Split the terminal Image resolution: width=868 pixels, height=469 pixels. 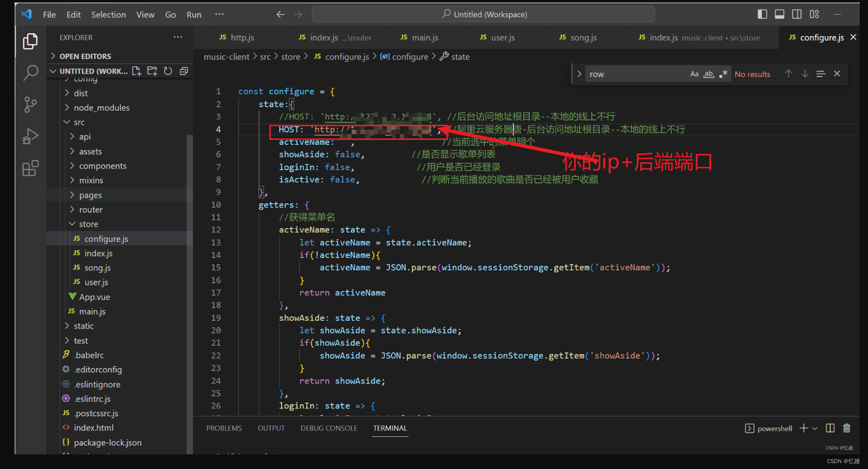point(830,428)
